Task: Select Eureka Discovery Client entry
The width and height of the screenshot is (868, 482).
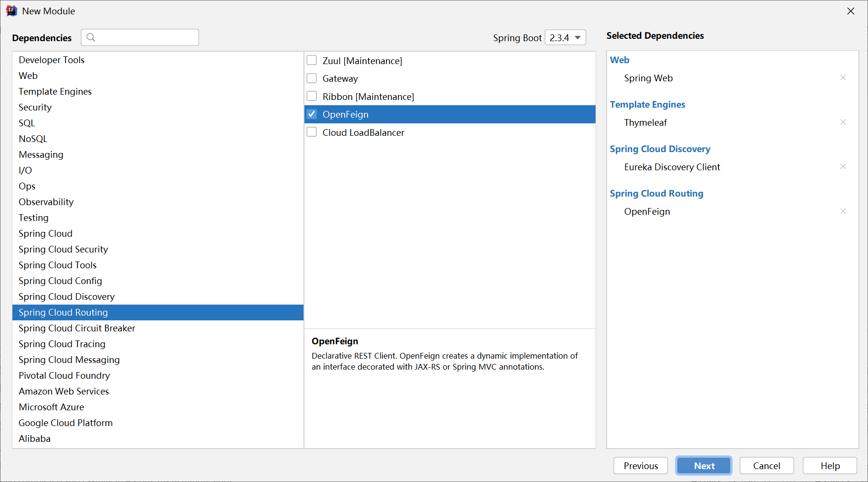Action: (672, 167)
